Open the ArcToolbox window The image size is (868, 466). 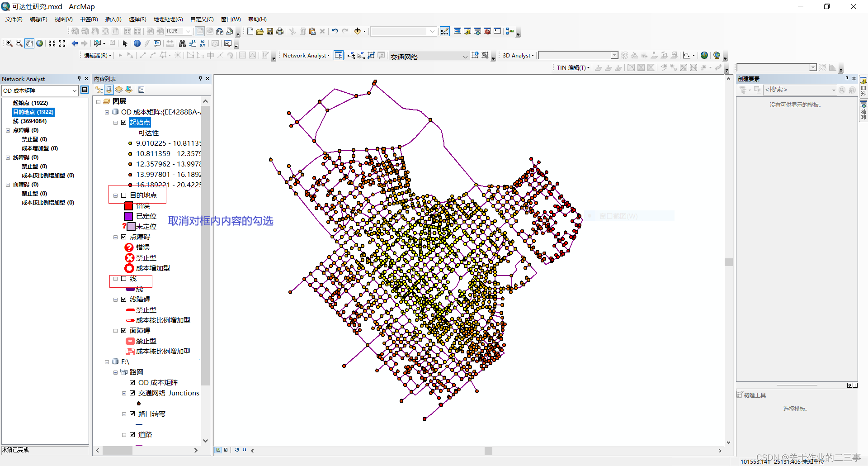pos(487,31)
